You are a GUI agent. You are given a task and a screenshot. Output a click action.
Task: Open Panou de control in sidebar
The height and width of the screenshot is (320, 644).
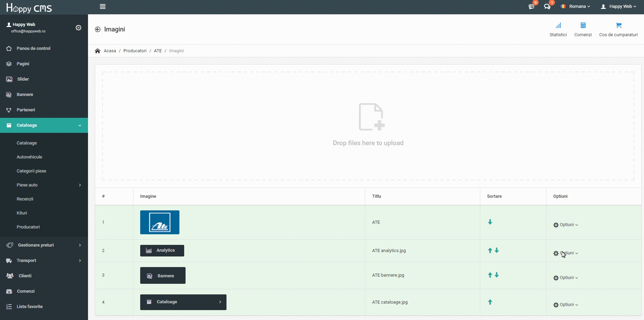[44, 48]
